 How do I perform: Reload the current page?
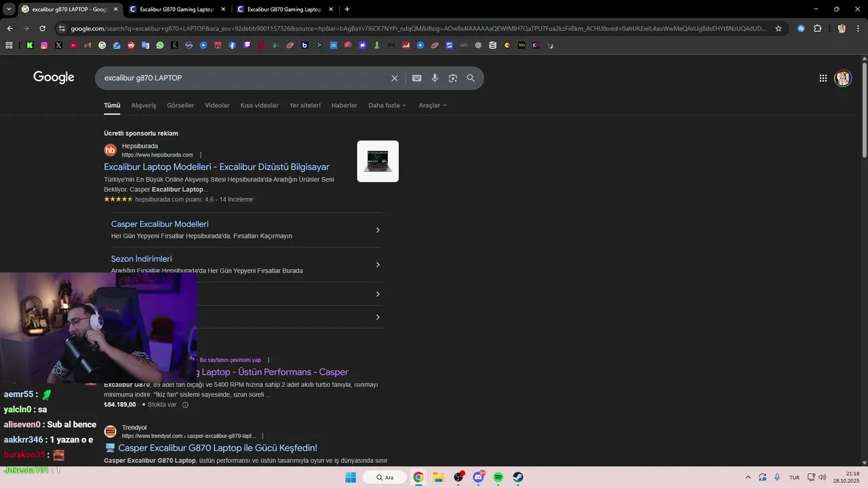click(42, 28)
